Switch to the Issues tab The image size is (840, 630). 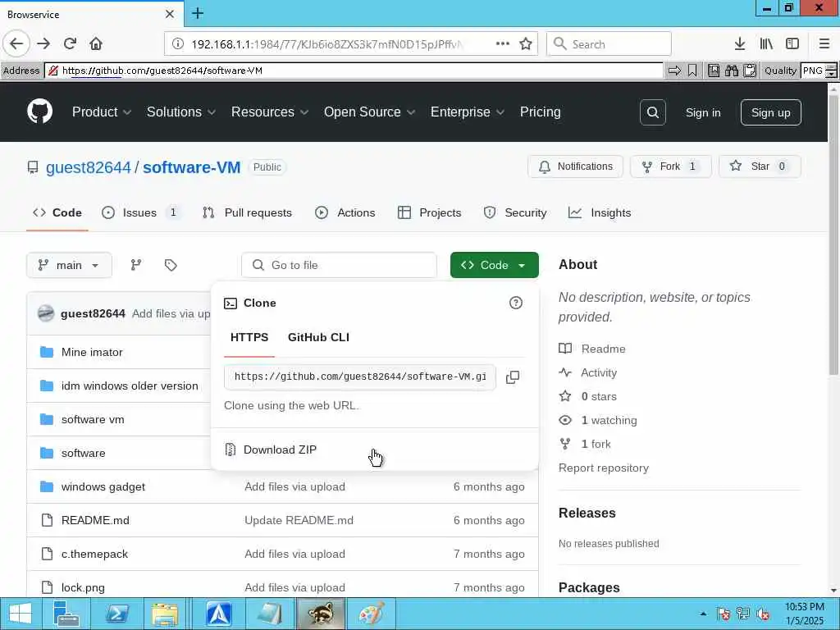[141, 212]
